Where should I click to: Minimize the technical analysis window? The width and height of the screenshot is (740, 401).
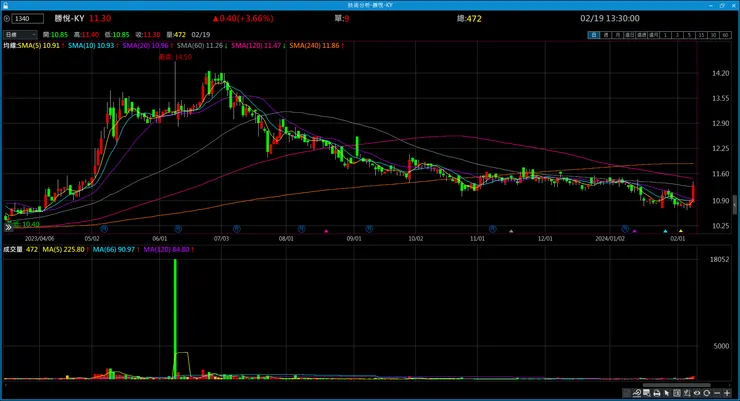click(711, 5)
